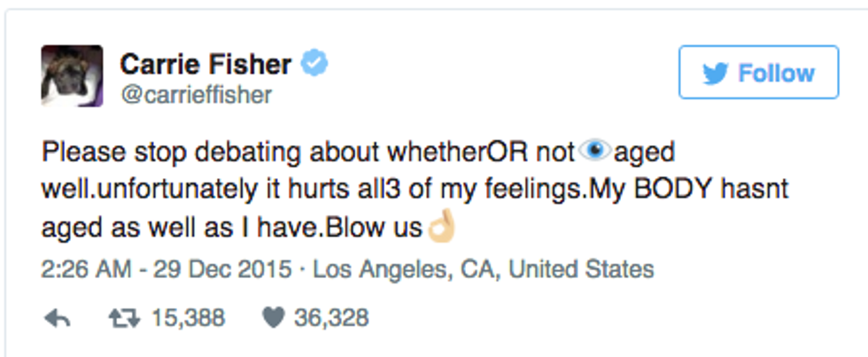View the 15,388 retweet count
This screenshot has width=868, height=357.
click(186, 318)
